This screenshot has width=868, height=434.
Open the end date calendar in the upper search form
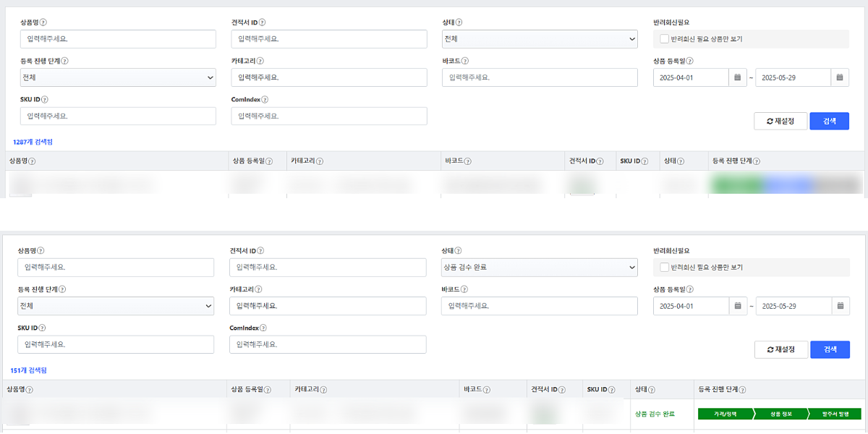[840, 77]
